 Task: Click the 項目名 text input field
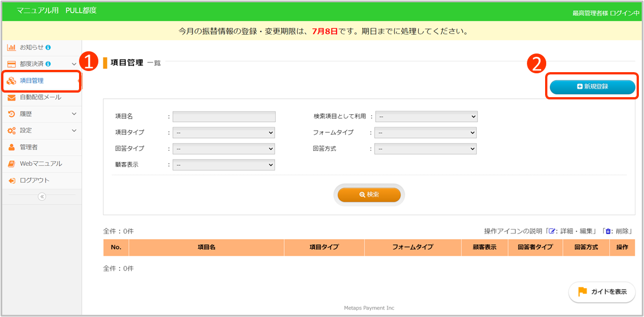point(224,116)
